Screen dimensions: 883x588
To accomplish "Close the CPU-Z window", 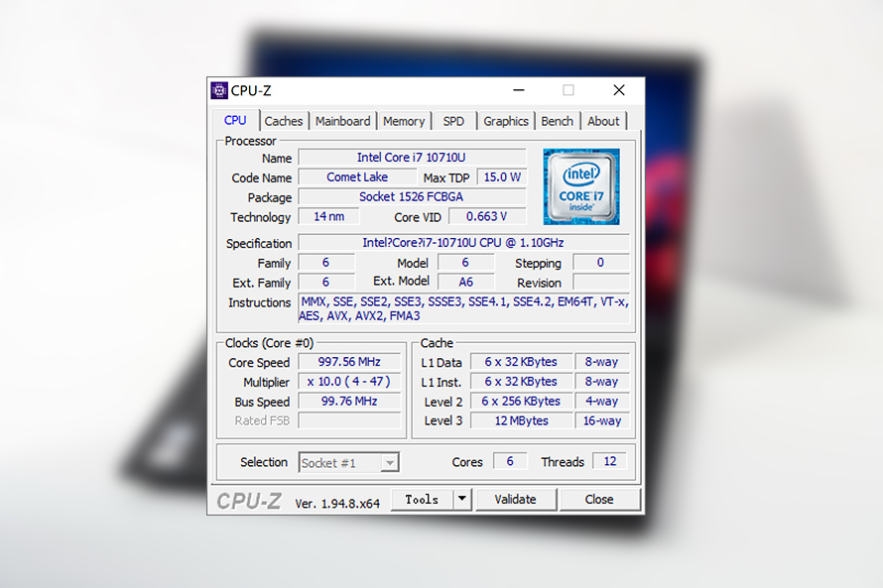I will click(619, 90).
